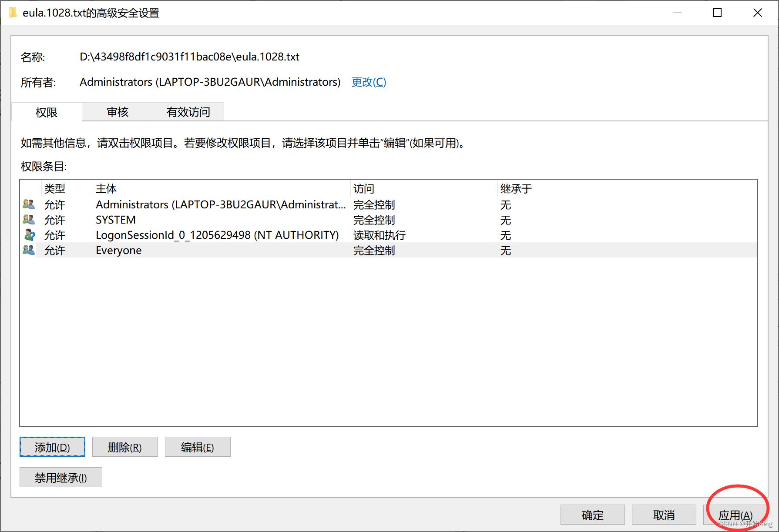Screen dimensions: 779x532
Task: Click the 更改(C) owner link
Action: click(369, 82)
